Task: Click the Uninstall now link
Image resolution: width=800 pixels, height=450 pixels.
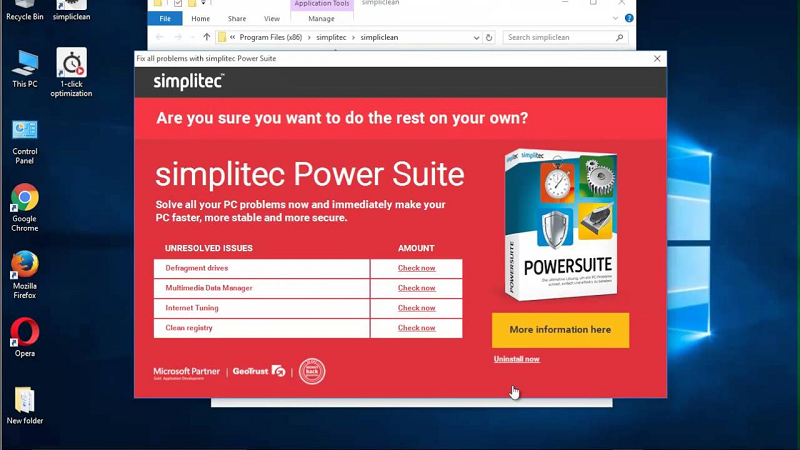Action: (x=516, y=359)
